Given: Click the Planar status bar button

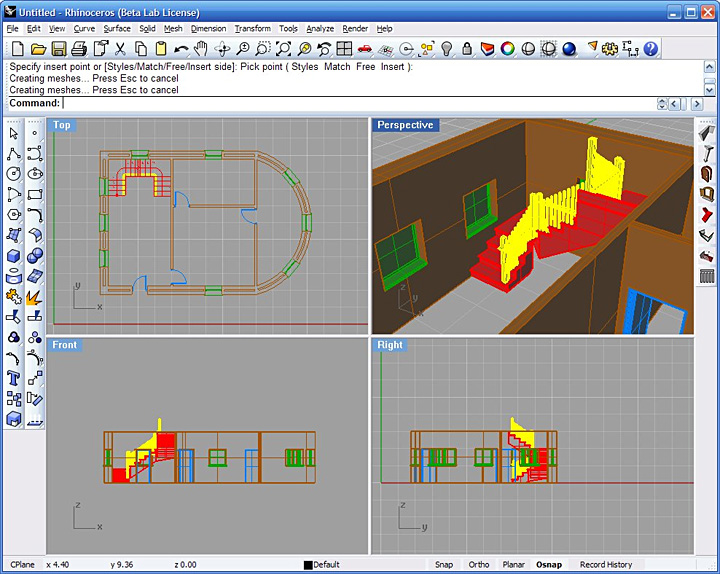Looking at the screenshot, I should pos(514,564).
